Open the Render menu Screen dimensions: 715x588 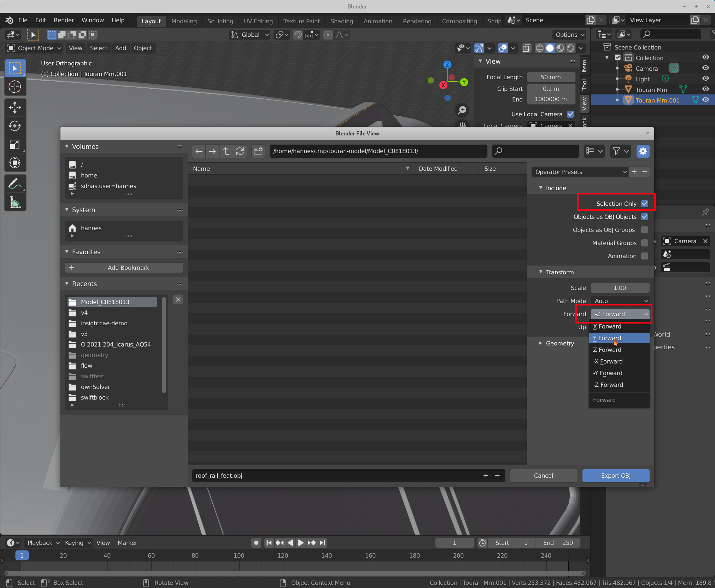(x=64, y=21)
